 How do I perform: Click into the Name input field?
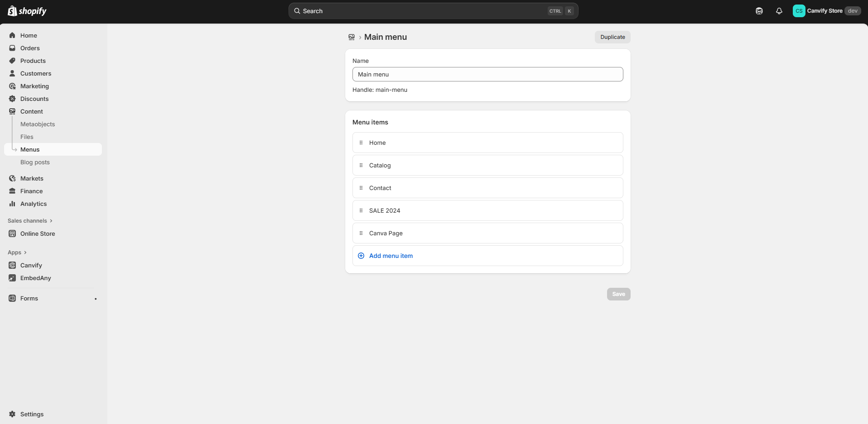pyautogui.click(x=487, y=74)
